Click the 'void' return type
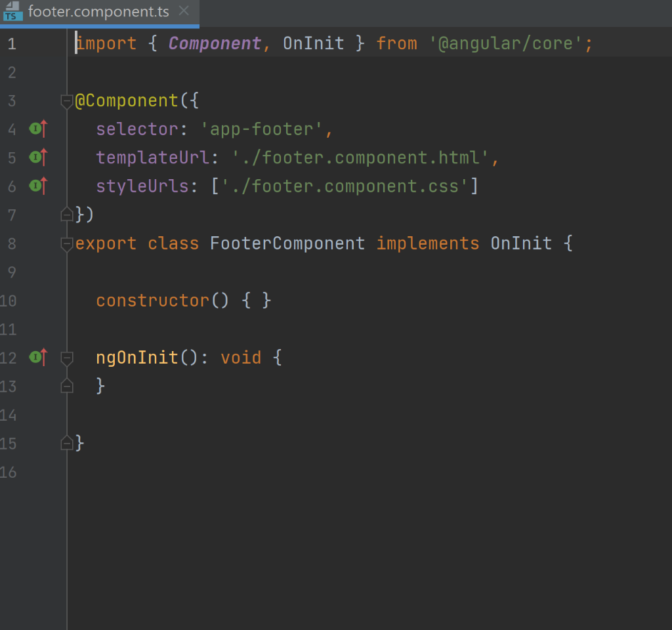This screenshot has width=672, height=630. pyautogui.click(x=241, y=358)
